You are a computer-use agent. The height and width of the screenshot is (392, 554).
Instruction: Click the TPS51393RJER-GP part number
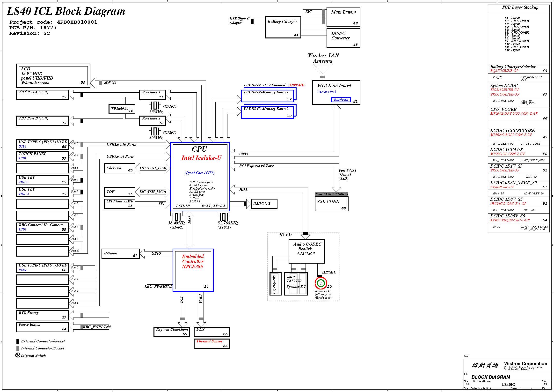tap(505, 90)
